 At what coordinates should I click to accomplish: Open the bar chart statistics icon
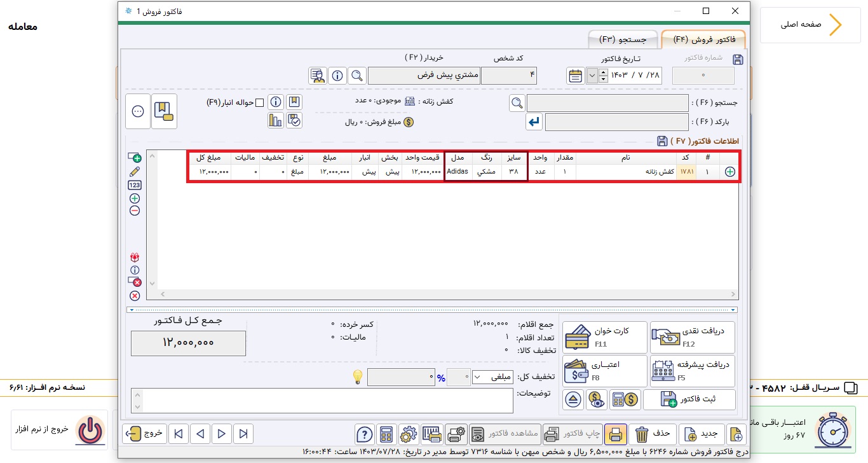(276, 120)
